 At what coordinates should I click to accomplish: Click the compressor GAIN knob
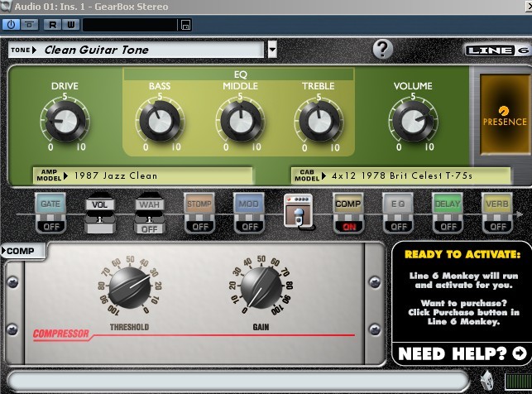click(x=261, y=287)
